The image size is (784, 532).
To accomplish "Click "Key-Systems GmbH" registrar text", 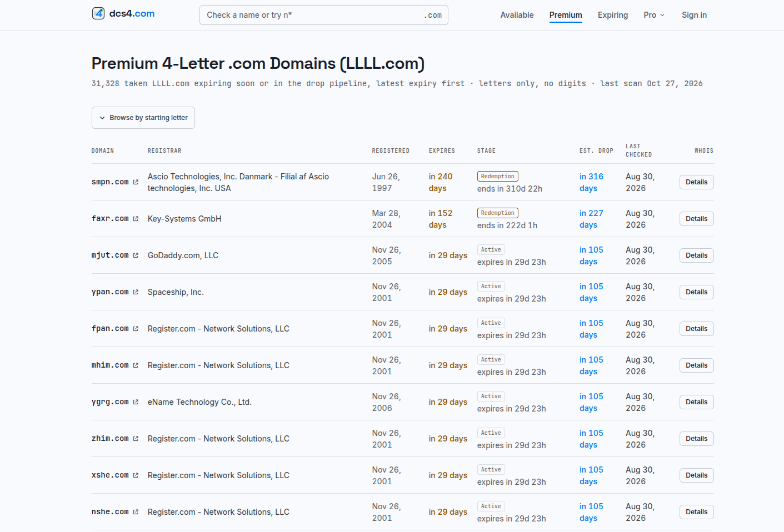I will [184, 219].
